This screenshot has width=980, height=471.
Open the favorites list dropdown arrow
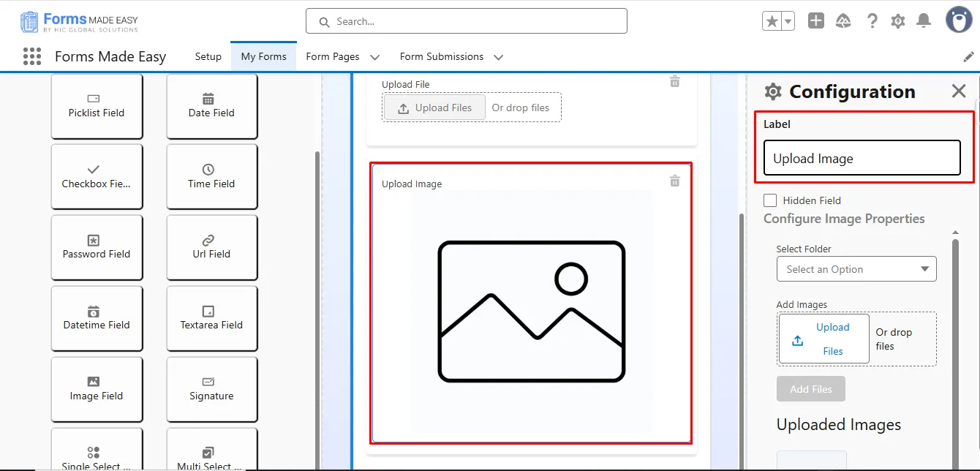(788, 21)
